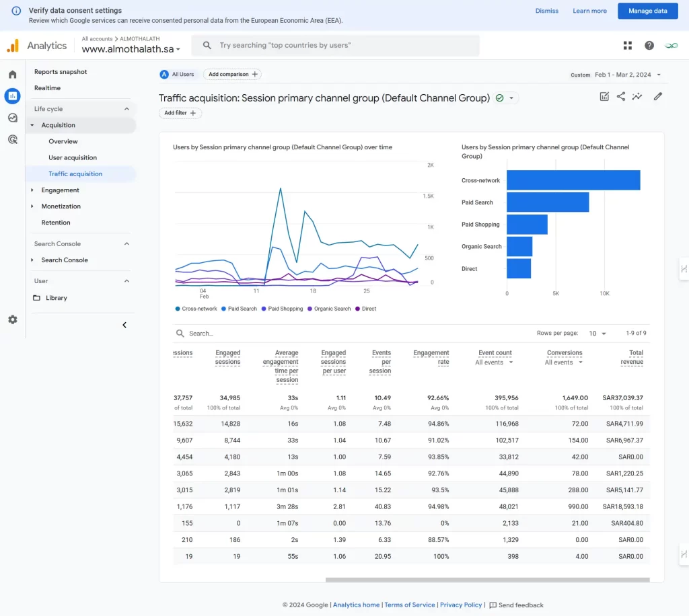Open the Advertising icon in left rail
The image size is (689, 616).
point(12,140)
